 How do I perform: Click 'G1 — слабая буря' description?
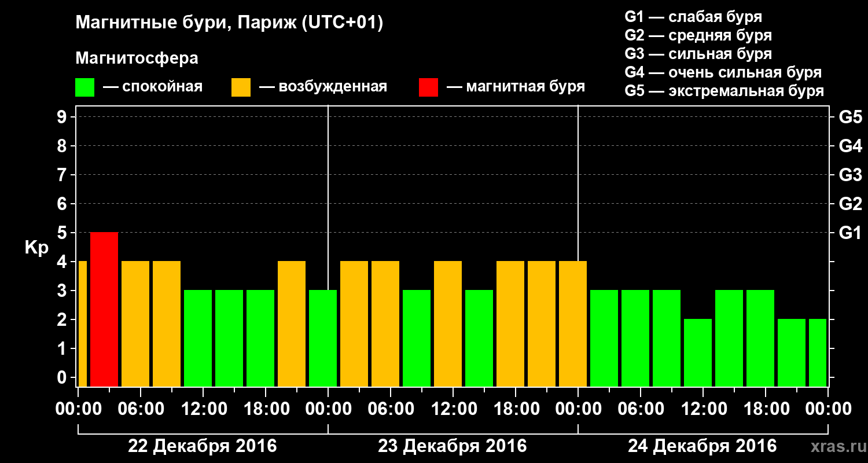693,17
